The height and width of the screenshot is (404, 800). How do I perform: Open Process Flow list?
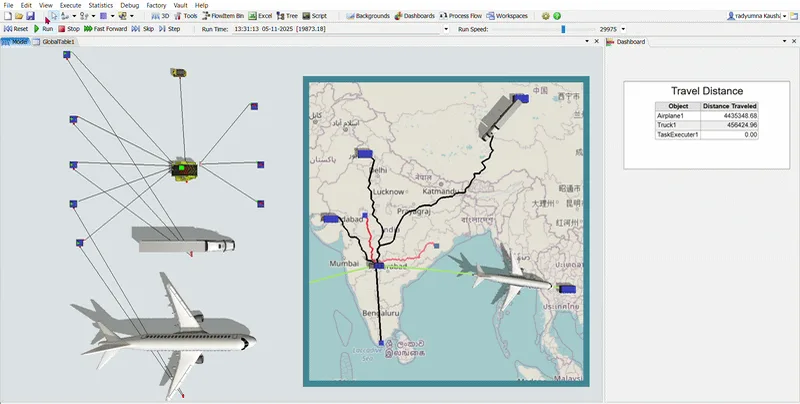coord(460,16)
